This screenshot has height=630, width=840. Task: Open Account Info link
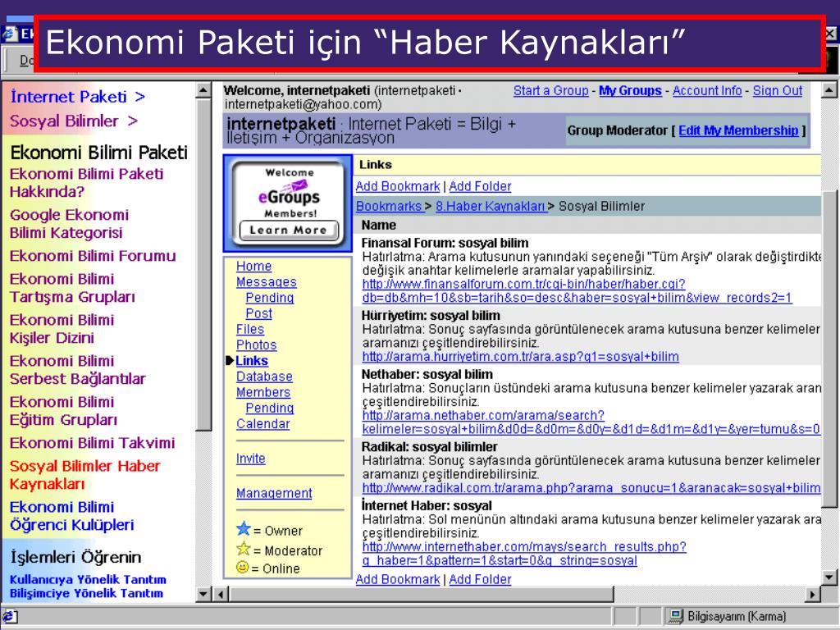707,90
